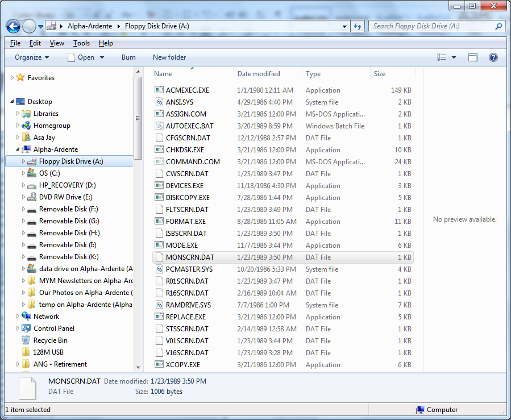Click the search magnifier icon

pyautogui.click(x=498, y=26)
